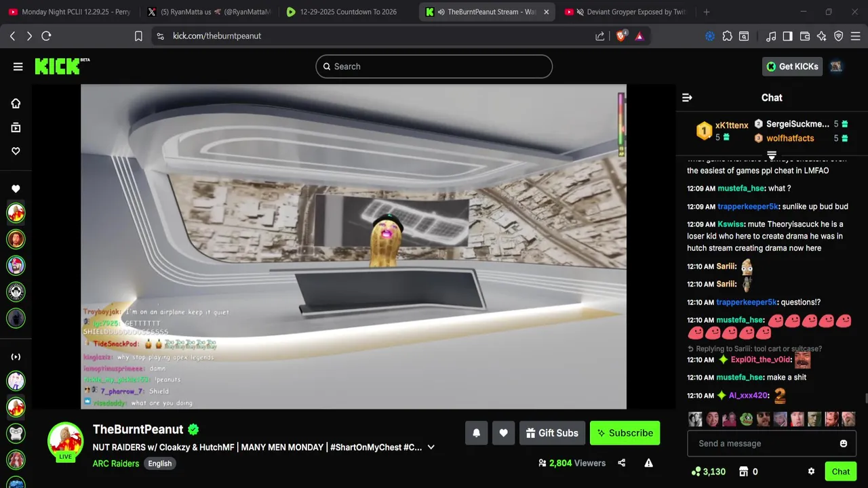Open Brave Shields lion icon
The image size is (868, 488).
tap(621, 36)
